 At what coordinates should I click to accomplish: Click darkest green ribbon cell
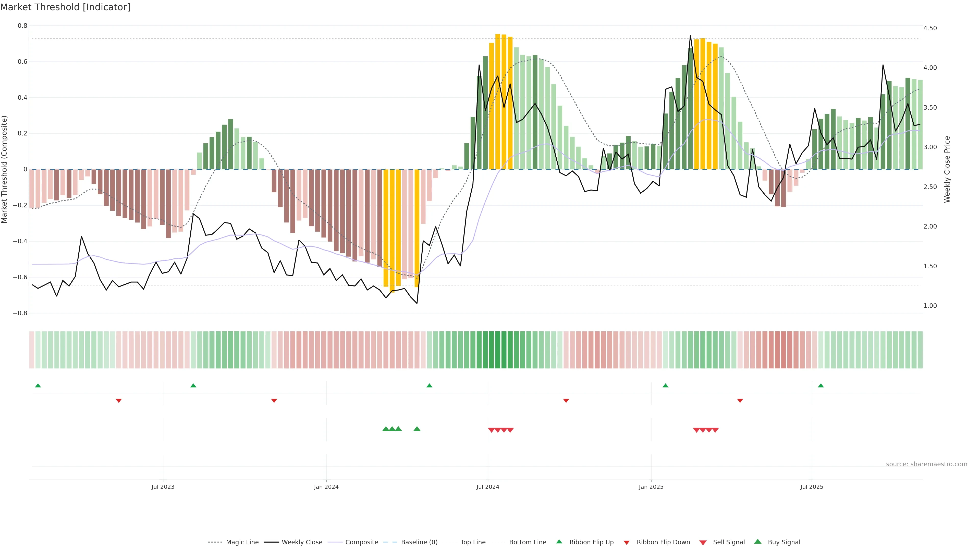498,350
